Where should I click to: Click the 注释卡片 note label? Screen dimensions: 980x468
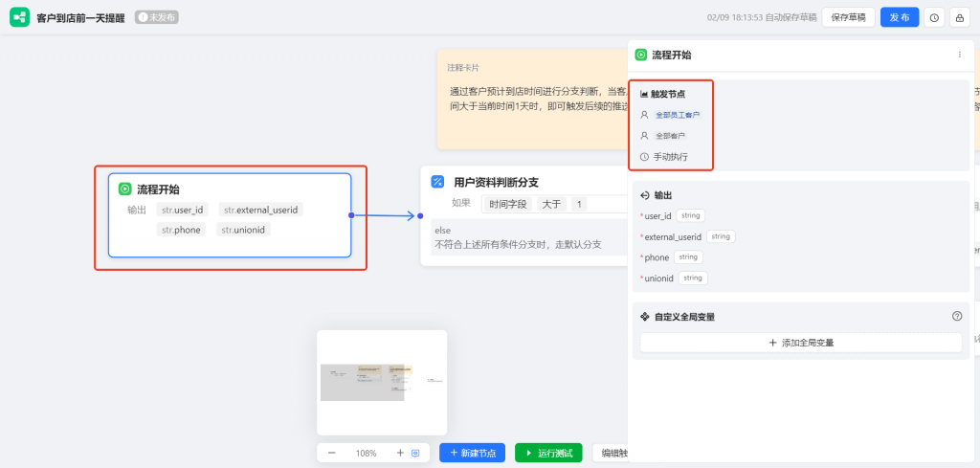(x=463, y=68)
